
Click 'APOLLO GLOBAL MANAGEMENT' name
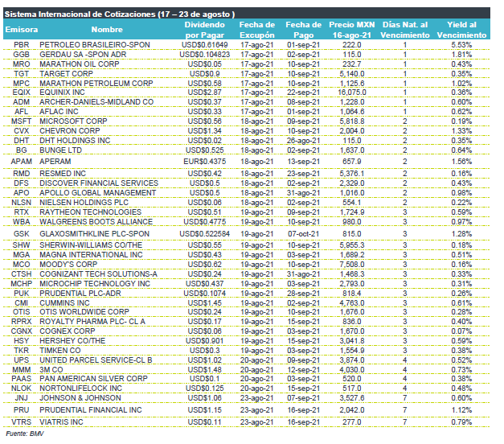98,193
